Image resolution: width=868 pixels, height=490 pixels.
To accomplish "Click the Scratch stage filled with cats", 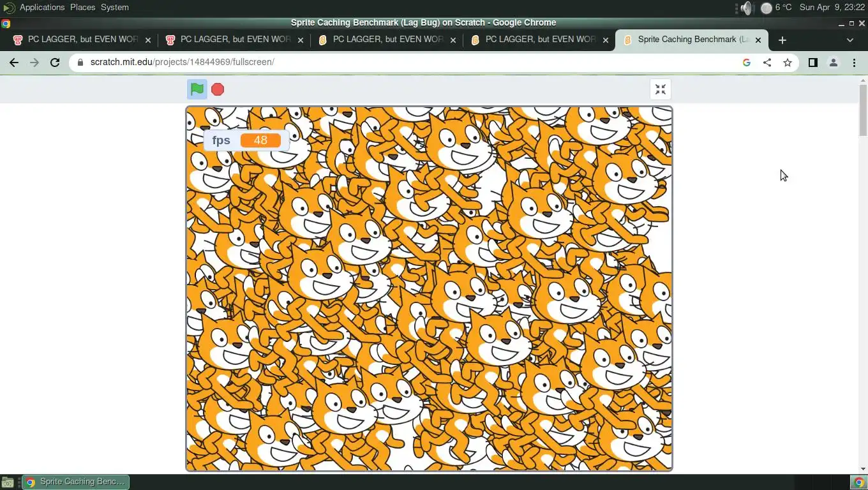I will click(x=429, y=288).
